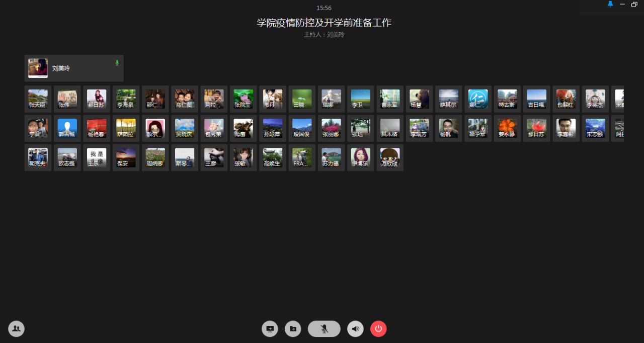
Task: Click the meeting title 学院疫情防控及开学前准备工作
Action: [324, 23]
